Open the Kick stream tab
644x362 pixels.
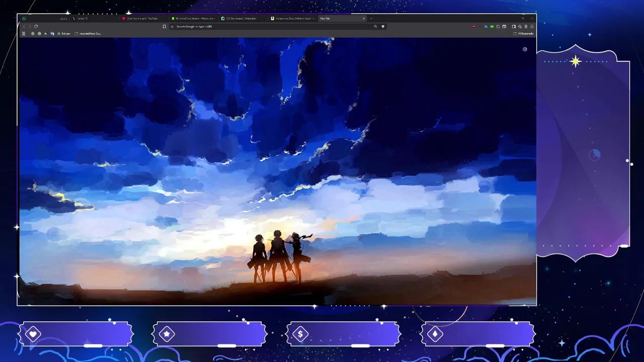(193, 19)
